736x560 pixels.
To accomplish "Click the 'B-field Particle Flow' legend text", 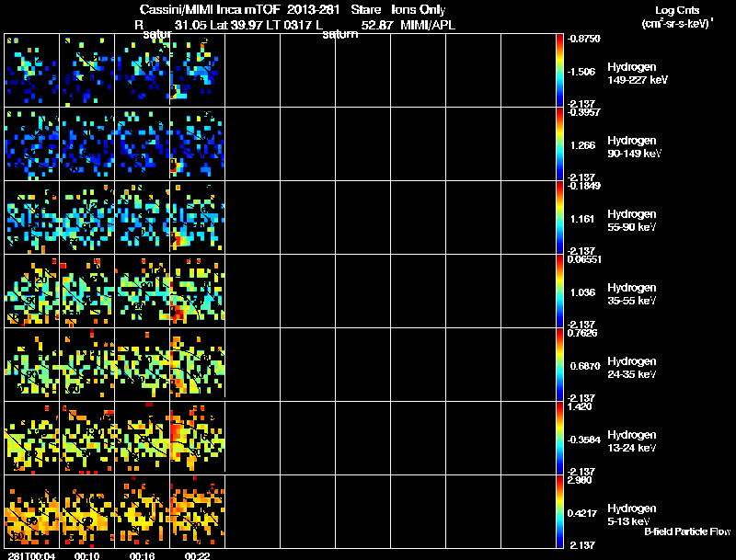I will pyautogui.click(x=687, y=531).
